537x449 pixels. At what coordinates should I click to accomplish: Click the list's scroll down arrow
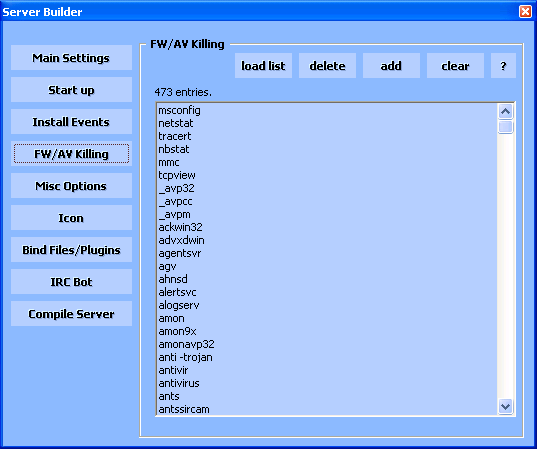tap(505, 407)
